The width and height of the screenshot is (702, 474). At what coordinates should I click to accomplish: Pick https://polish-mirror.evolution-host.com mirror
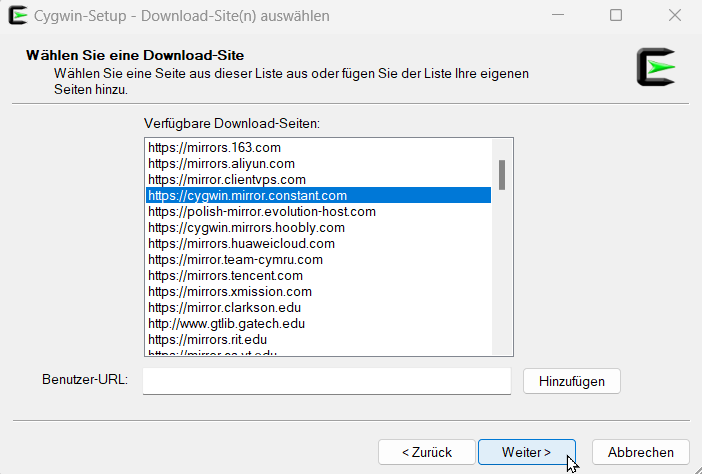click(x=262, y=211)
